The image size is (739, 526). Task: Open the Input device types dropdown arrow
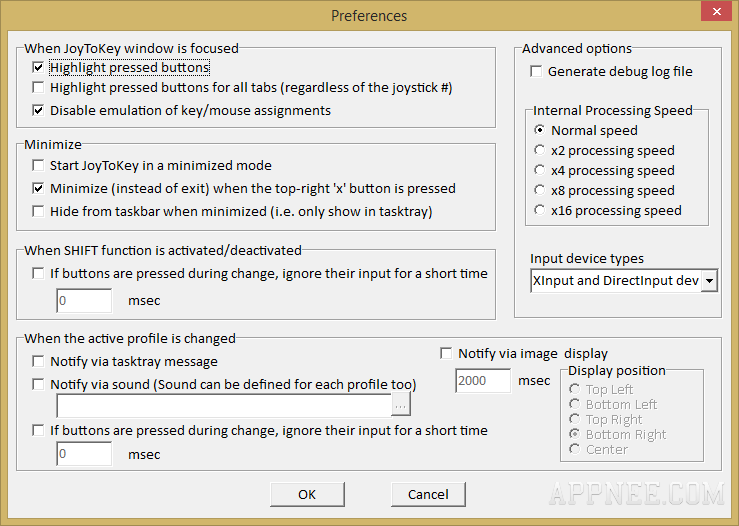(709, 281)
